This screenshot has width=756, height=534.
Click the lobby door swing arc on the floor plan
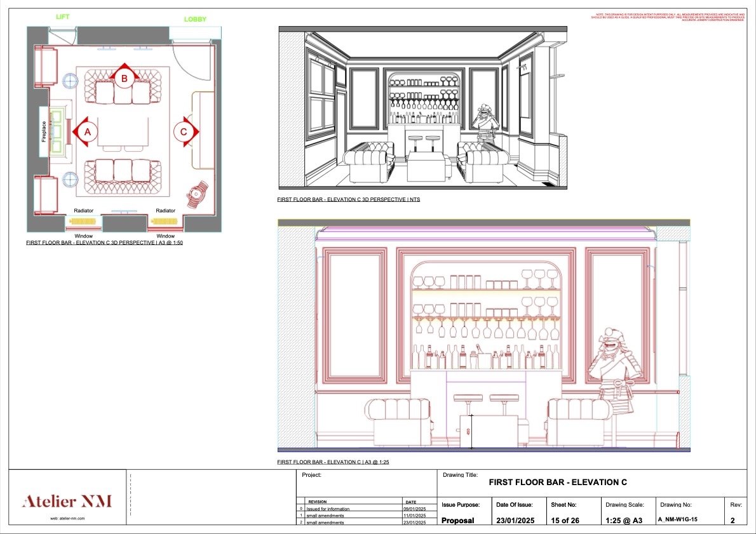(x=192, y=63)
